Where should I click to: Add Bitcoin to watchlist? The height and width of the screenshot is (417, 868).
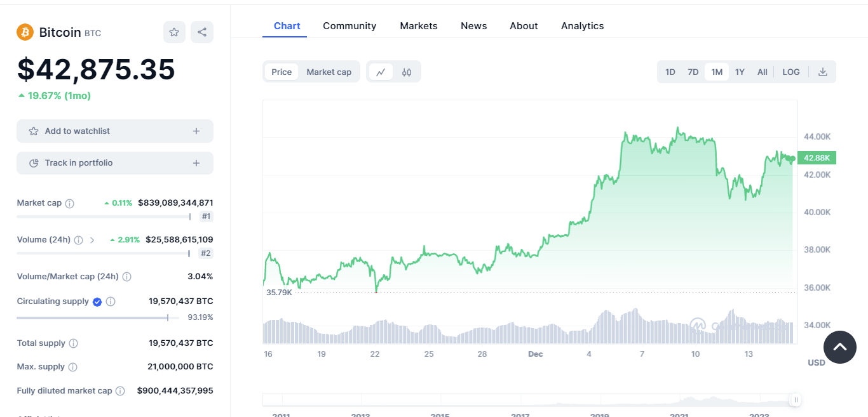click(115, 131)
